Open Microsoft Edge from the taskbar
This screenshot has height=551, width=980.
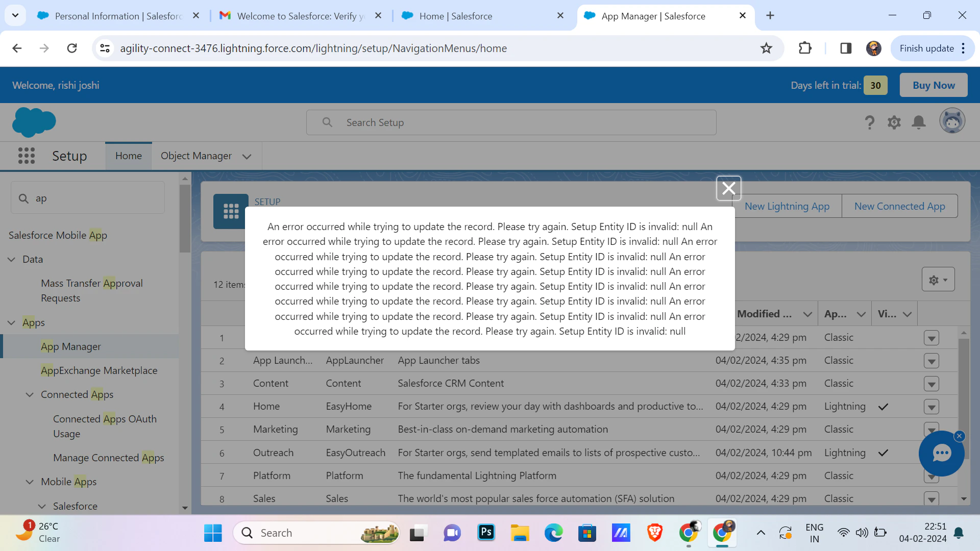click(x=553, y=533)
